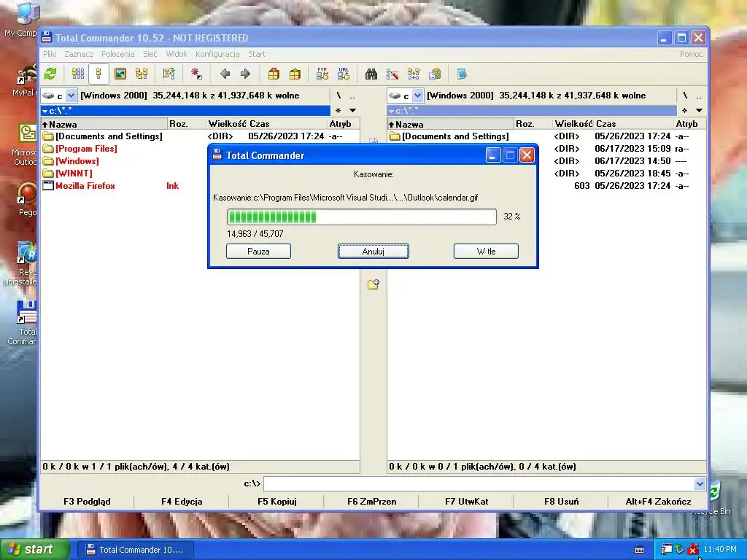This screenshot has width=747, height=560.
Task: Click the Windows start button
Action: 34,549
